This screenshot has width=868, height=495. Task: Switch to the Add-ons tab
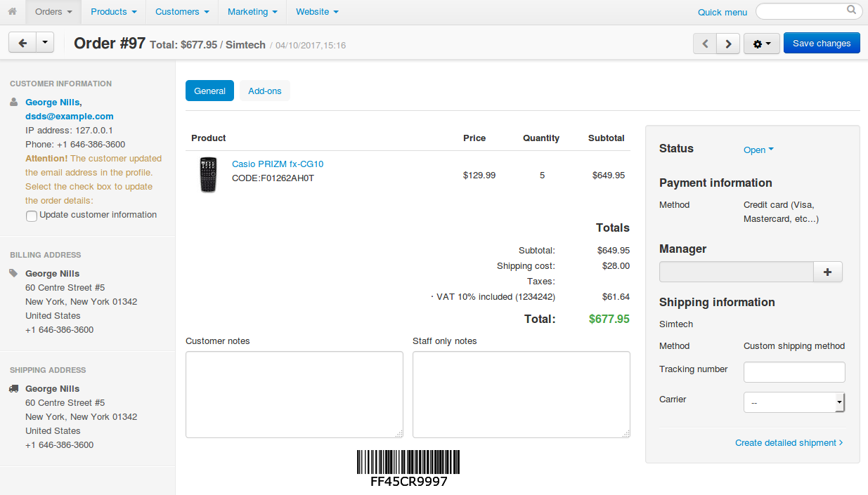pos(265,91)
